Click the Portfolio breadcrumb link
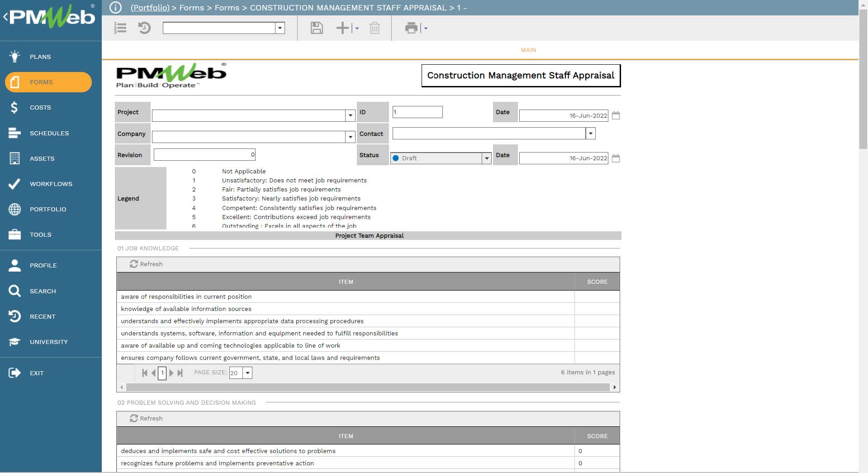The width and height of the screenshot is (868, 473). tap(150, 8)
